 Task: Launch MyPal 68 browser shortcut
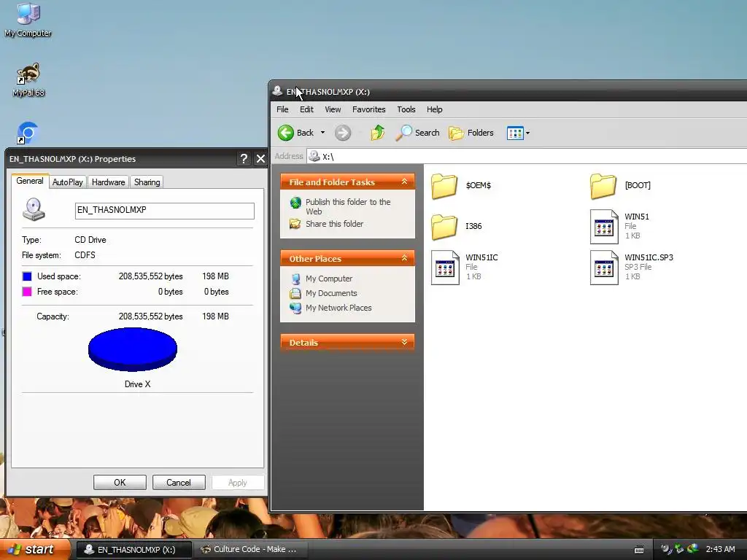click(x=28, y=79)
